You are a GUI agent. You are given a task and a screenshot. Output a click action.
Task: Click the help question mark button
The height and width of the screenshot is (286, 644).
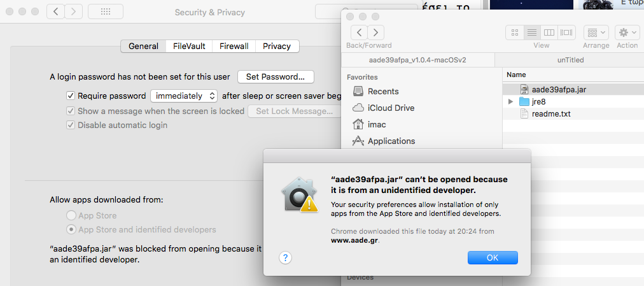tap(286, 257)
